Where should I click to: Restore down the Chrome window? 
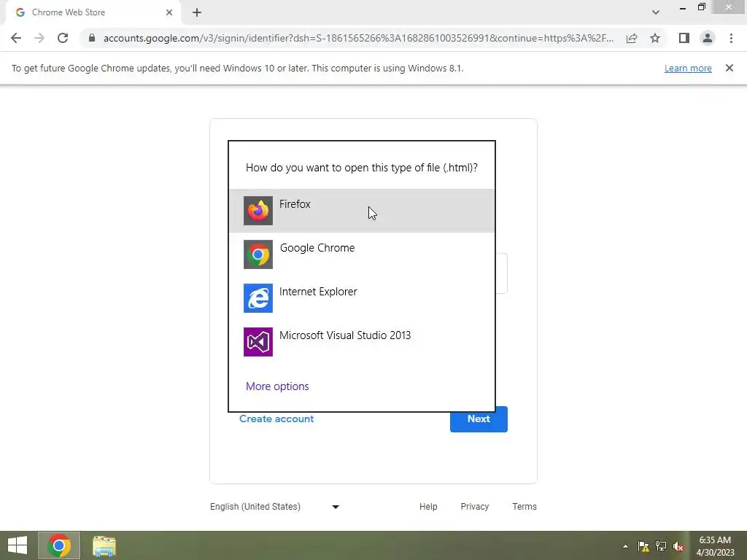tap(701, 7)
